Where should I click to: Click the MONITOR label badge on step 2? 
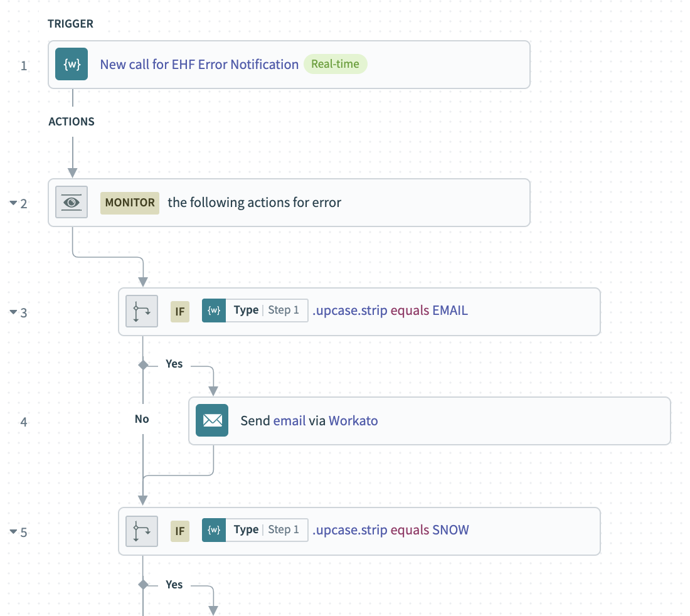coord(129,202)
